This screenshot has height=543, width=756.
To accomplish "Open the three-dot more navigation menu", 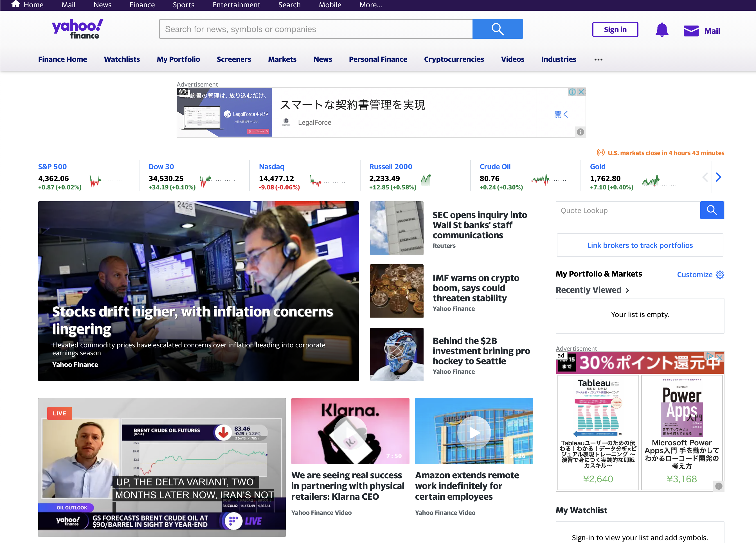I will point(598,59).
